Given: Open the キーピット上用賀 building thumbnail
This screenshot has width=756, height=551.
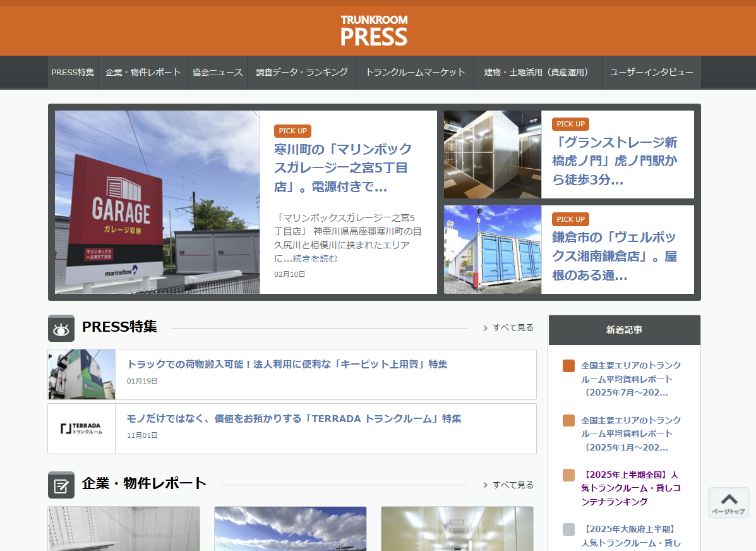Looking at the screenshot, I should 81,375.
